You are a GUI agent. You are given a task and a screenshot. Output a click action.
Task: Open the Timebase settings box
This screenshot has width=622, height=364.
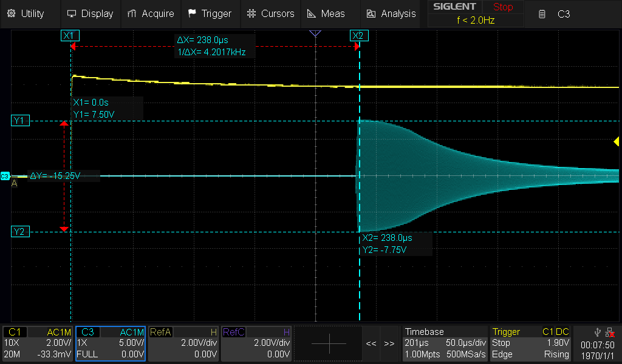445,343
